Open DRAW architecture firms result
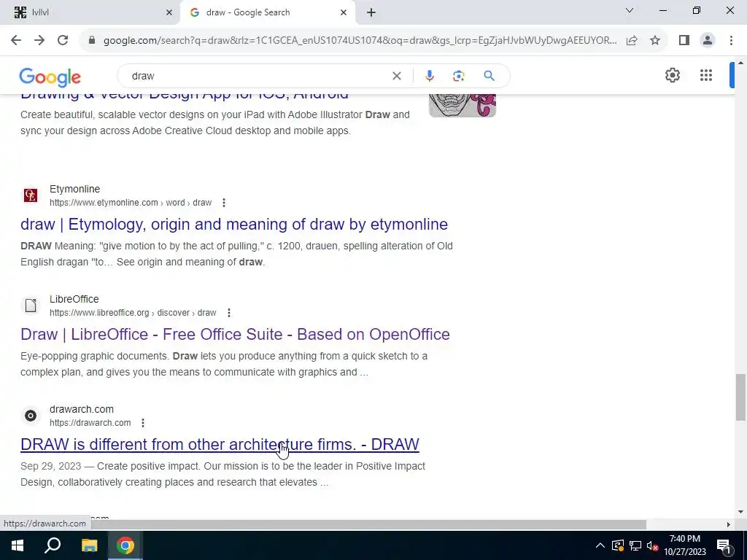The width and height of the screenshot is (747, 560). point(220,444)
